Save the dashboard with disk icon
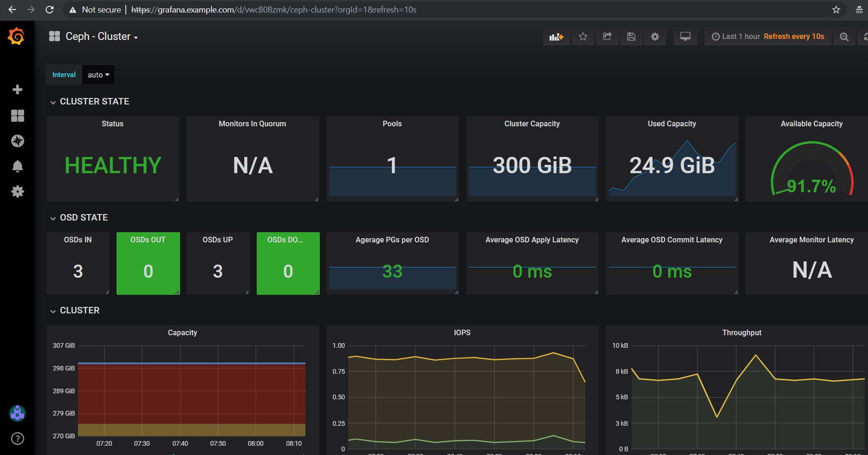This screenshot has height=455, width=868. click(631, 37)
